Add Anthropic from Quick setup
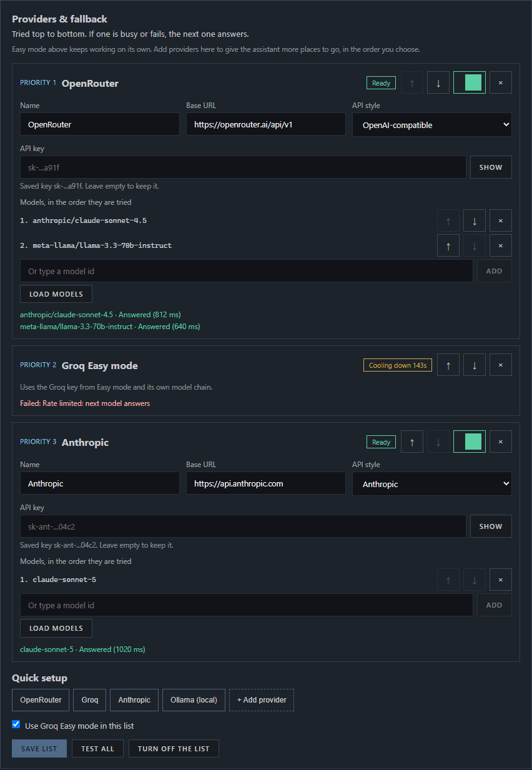The image size is (532, 770). (x=134, y=700)
